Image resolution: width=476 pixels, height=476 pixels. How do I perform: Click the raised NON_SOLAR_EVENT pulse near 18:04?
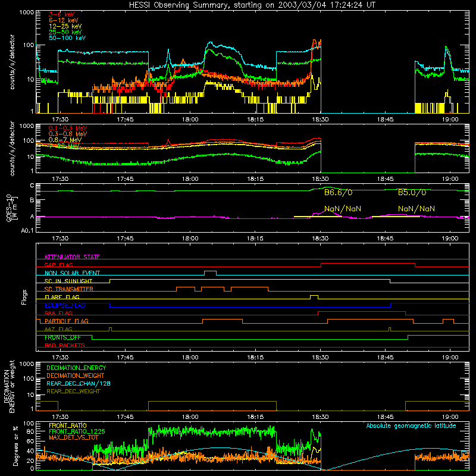click(211, 271)
